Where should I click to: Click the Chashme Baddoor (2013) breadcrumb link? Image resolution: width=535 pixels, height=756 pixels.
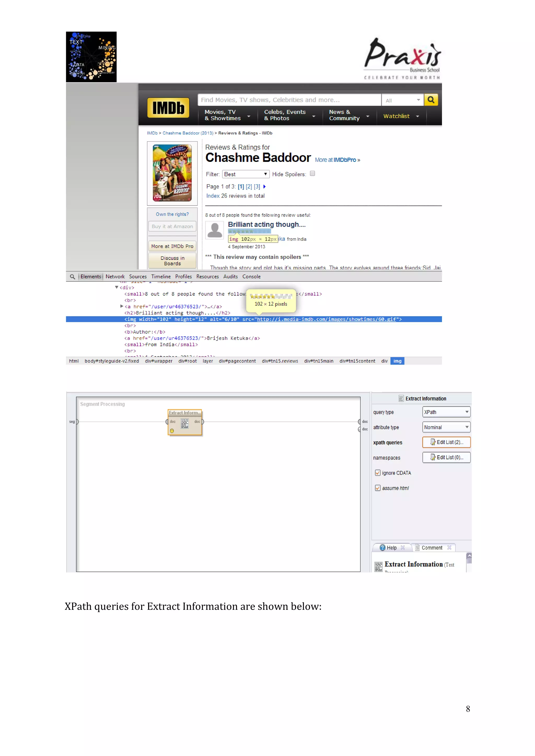coord(188,133)
